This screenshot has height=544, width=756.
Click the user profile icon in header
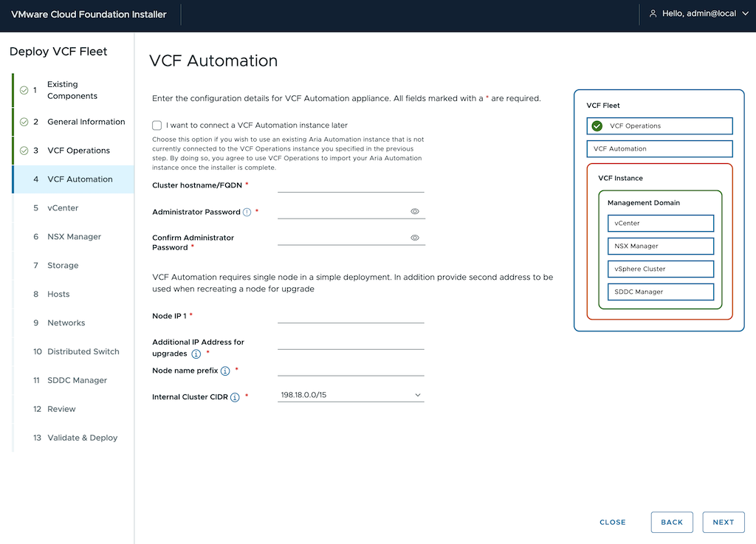coord(653,14)
